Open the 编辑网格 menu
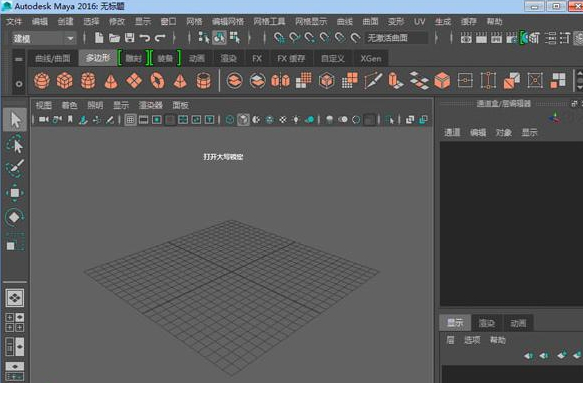The width and height of the screenshot is (583, 398). [x=228, y=22]
